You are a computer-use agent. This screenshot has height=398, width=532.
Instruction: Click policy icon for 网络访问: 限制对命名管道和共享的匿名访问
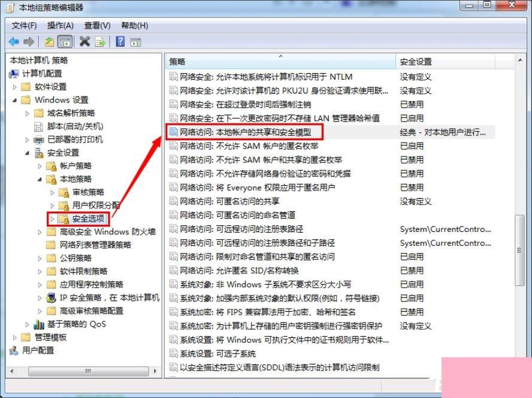(x=173, y=257)
